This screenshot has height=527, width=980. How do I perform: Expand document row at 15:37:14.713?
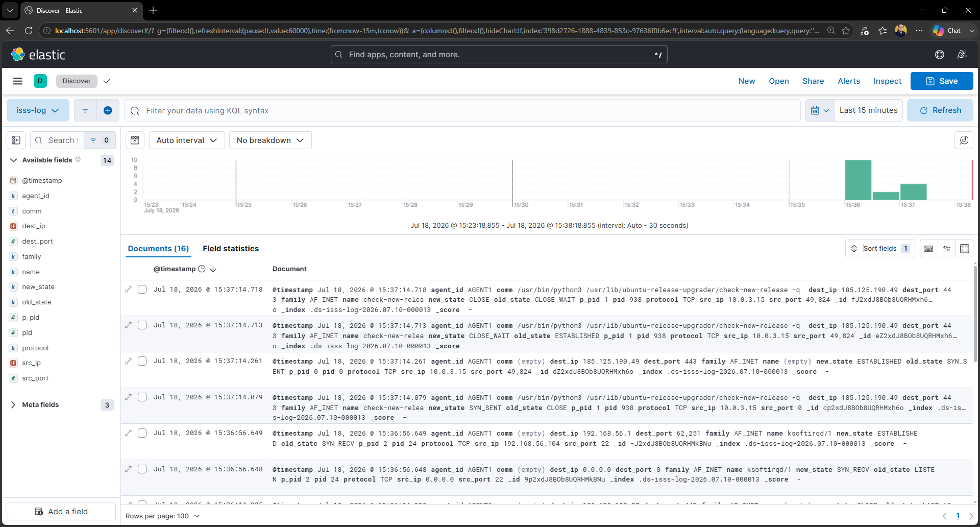pos(129,325)
